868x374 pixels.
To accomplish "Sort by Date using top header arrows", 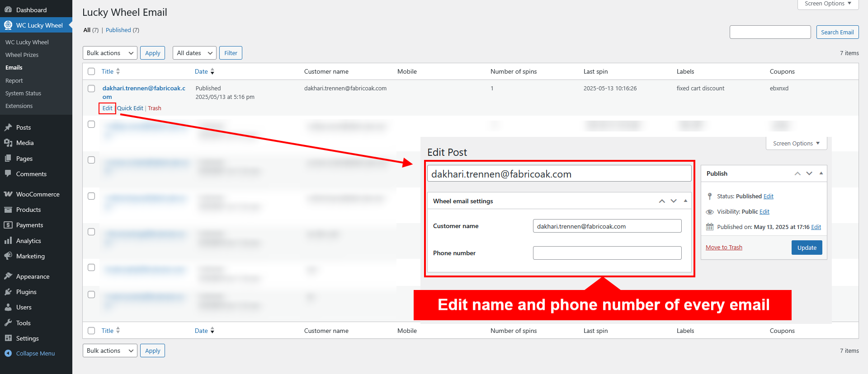I will (x=212, y=71).
